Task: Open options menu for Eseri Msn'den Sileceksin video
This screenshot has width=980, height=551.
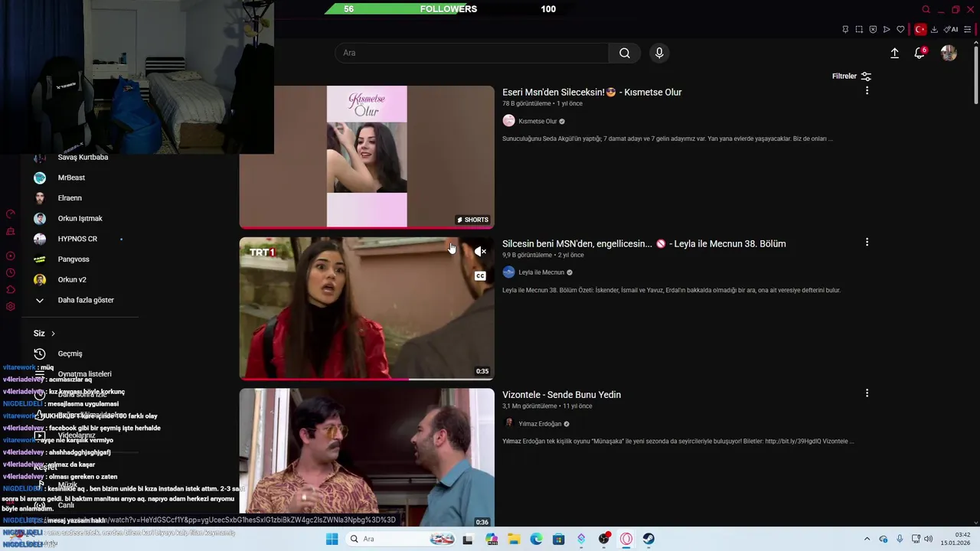Action: [x=867, y=90]
